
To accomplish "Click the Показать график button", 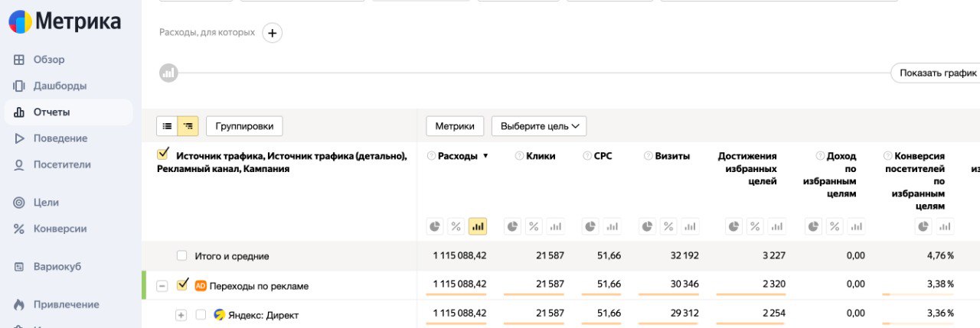I will [x=937, y=73].
